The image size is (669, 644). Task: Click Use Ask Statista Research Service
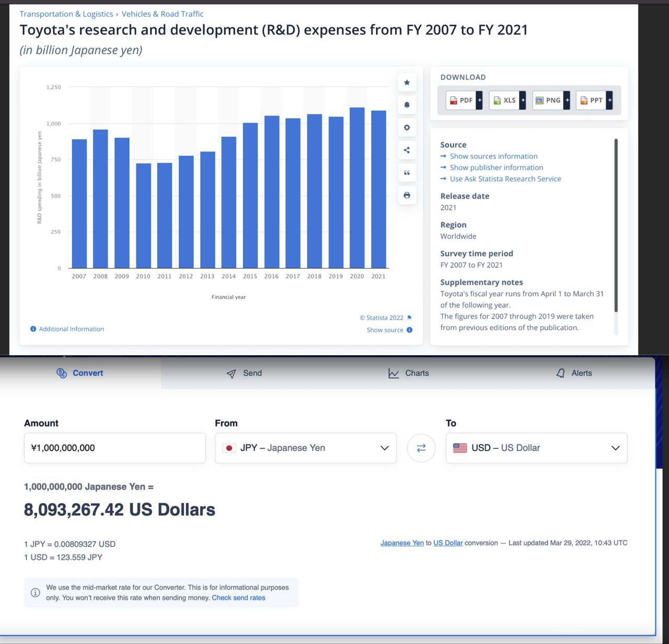click(505, 179)
